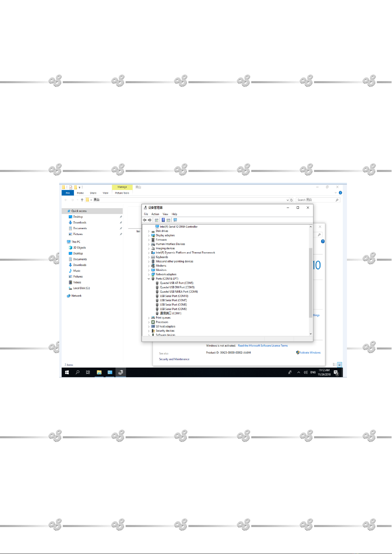
Task: Click the Up arrow in File Explorer address bar
Action: (82, 200)
